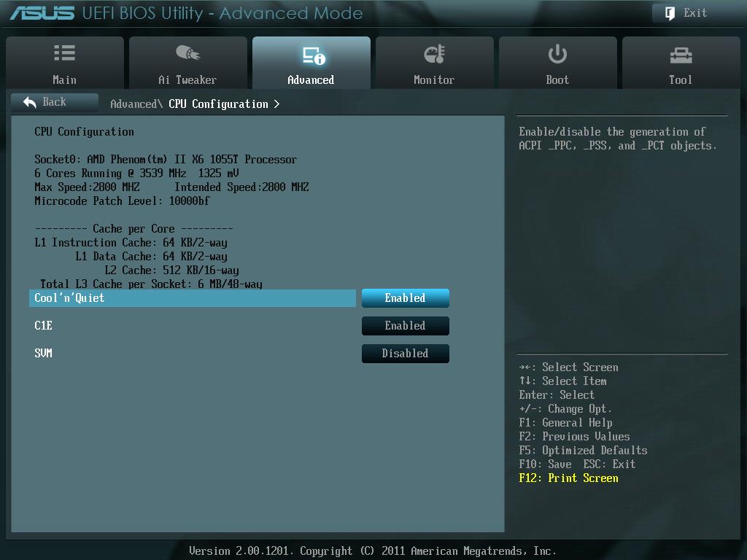Click the Tool printer-like icon

pos(681,55)
